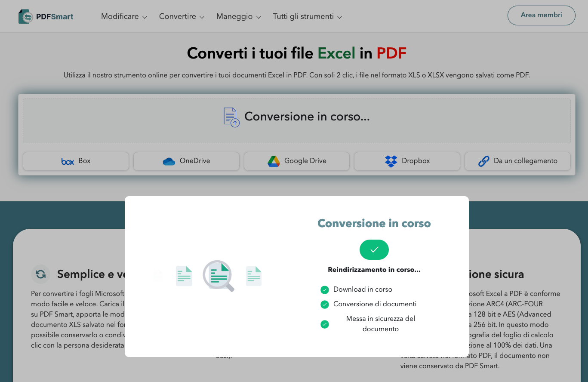Click the magnifier document icon in the dialog
The image size is (588, 382).
click(218, 276)
